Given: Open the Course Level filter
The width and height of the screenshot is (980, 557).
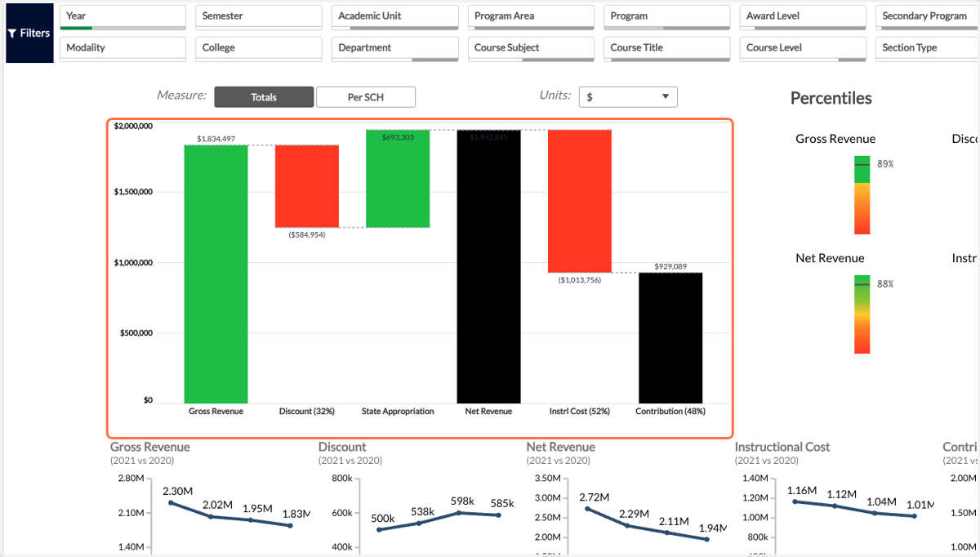Looking at the screenshot, I should point(804,48).
